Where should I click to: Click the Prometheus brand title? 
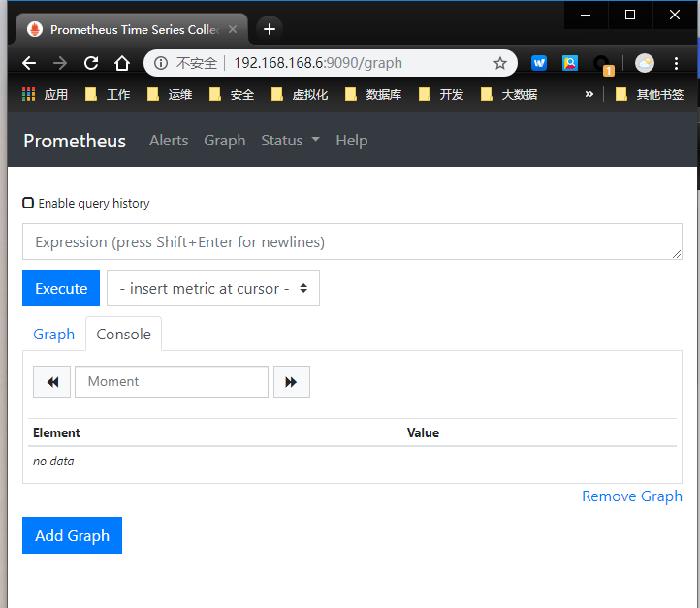[75, 141]
